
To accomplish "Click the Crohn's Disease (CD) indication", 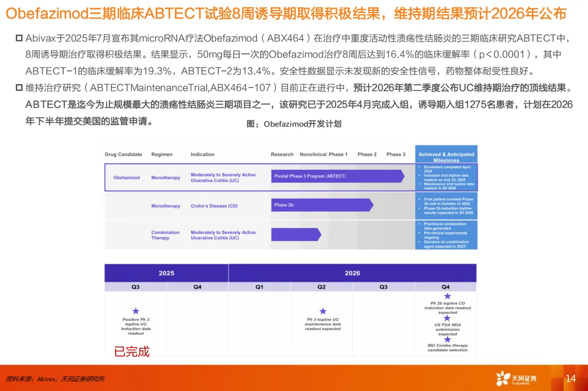I will [x=214, y=206].
